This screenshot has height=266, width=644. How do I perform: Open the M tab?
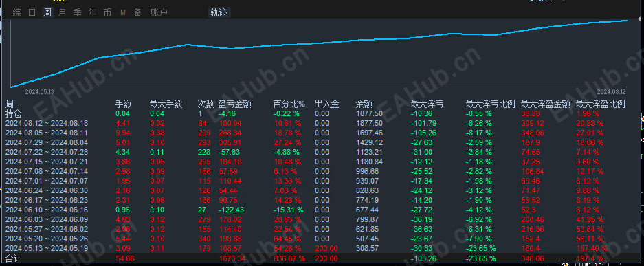click(123, 13)
